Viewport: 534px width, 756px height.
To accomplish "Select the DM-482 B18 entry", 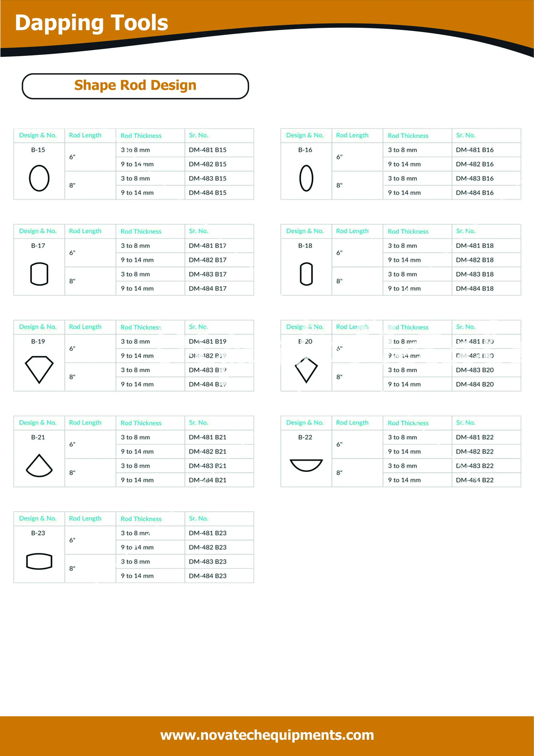I will (474, 260).
